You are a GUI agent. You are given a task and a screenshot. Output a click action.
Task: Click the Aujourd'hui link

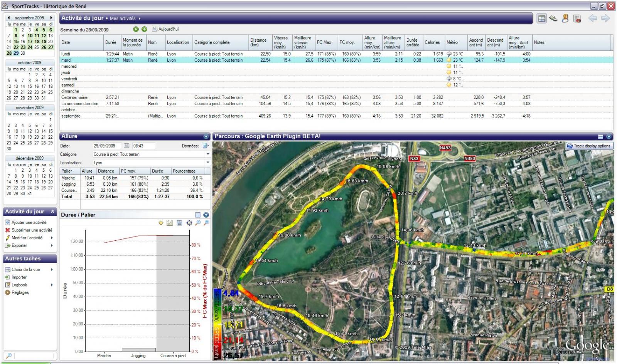(x=169, y=29)
